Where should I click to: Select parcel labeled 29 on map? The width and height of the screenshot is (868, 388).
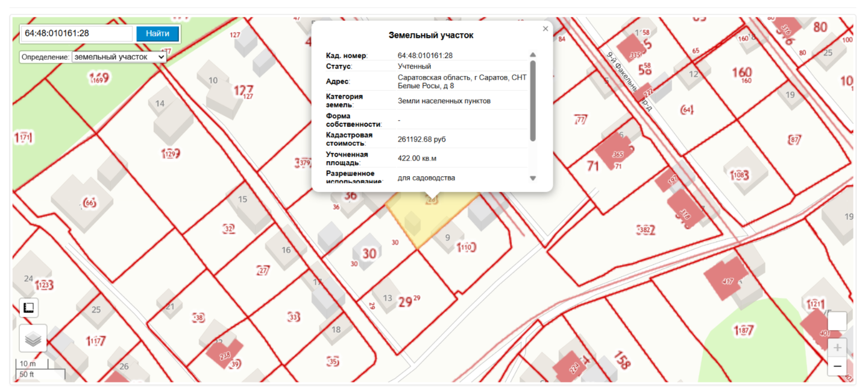(x=406, y=302)
